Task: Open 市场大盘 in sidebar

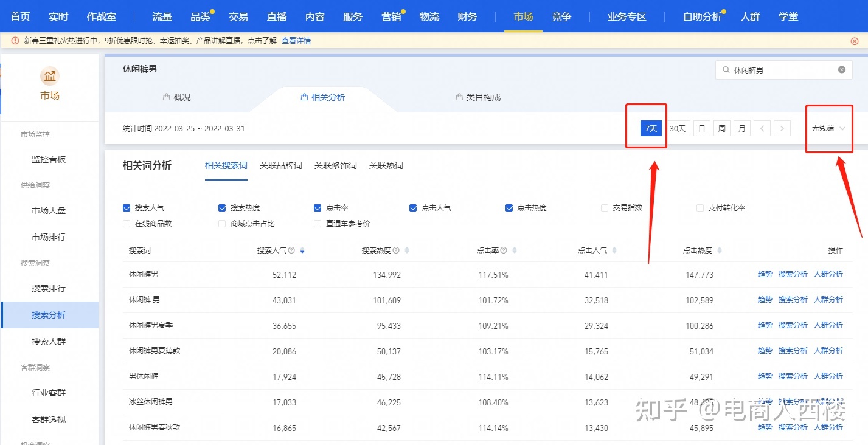Action: pos(49,210)
